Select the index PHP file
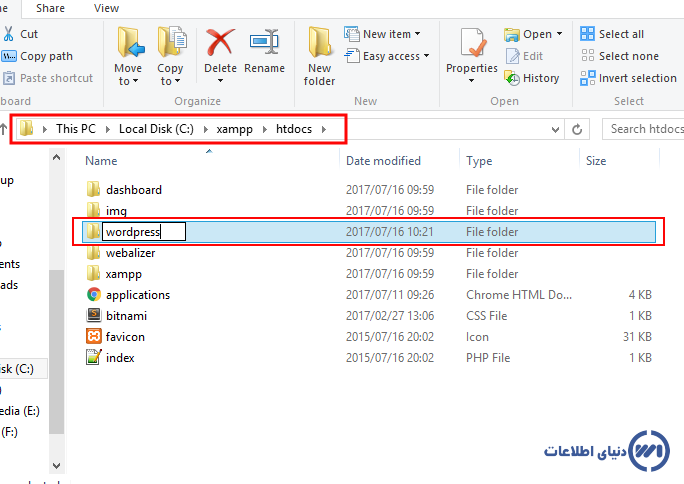This screenshot has height=484, width=684. tap(120, 358)
